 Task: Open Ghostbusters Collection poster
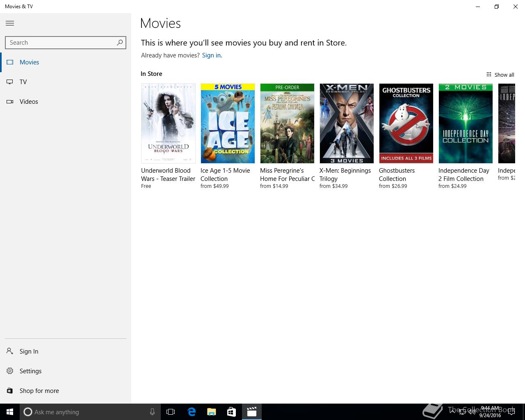click(x=406, y=123)
